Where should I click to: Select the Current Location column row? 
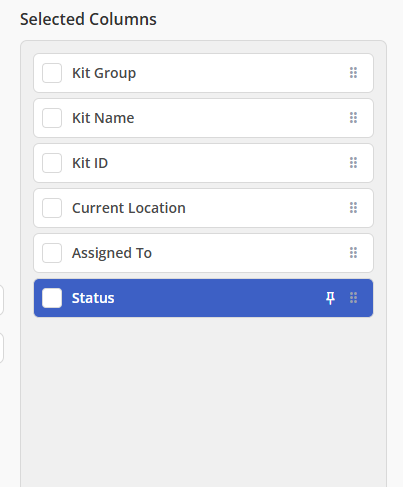point(203,208)
